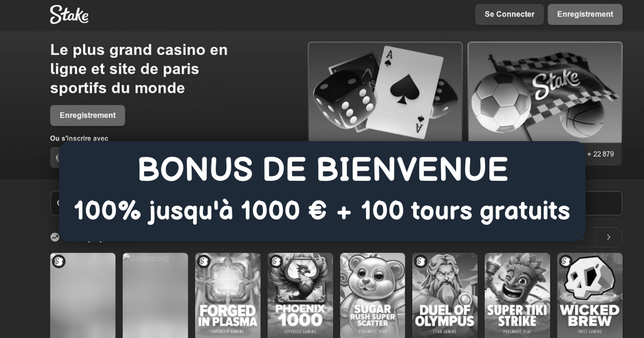This screenshot has width=644, height=338.
Task: Open Duel of Olympus game tile
Action: click(445, 296)
